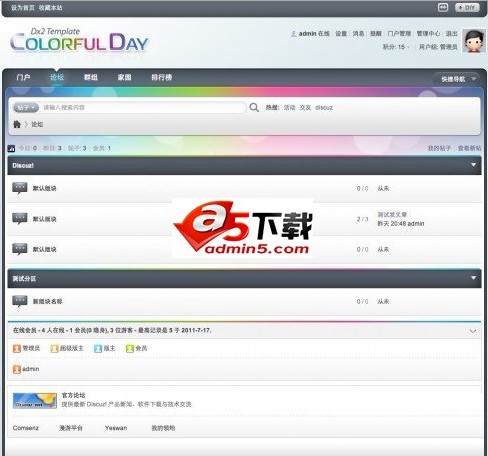Image resolution: width=488 pixels, height=456 pixels.
Task: Switch to the 排行榜 nav tab
Action: pos(162,77)
